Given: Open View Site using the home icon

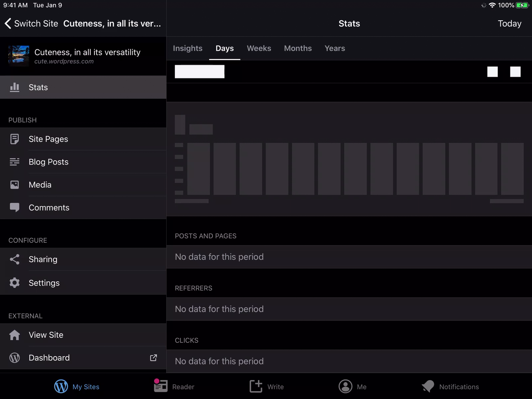Looking at the screenshot, I should tap(15, 335).
